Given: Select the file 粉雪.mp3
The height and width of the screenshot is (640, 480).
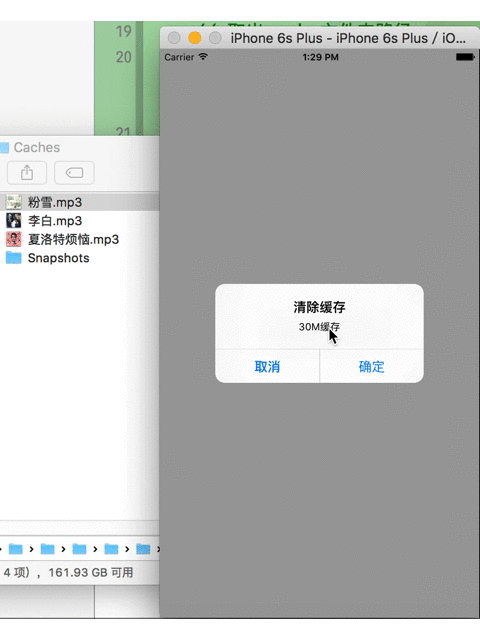Looking at the screenshot, I should pos(80,202).
